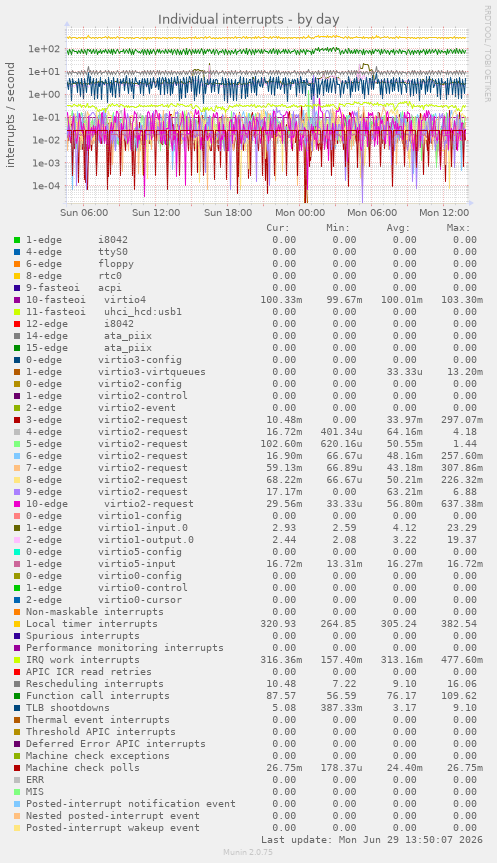The height and width of the screenshot is (863, 497).
Task: Click the purple virtio4 legend color square
Action: (17, 300)
